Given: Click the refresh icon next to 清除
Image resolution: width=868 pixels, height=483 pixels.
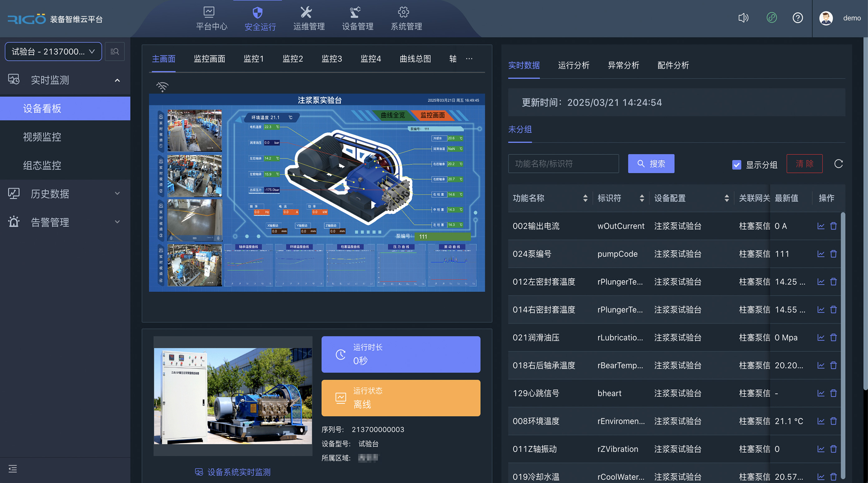Looking at the screenshot, I should (x=838, y=164).
